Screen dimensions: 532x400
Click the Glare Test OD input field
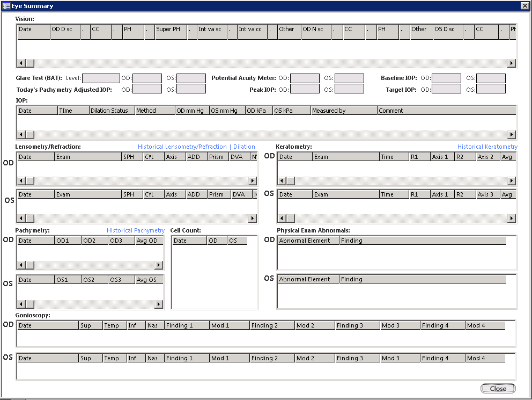(147, 78)
